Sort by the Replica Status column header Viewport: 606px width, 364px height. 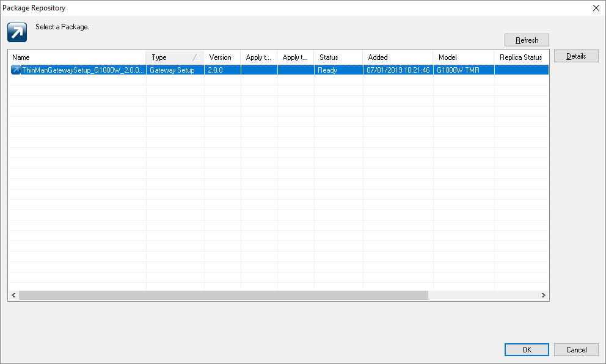tap(521, 57)
